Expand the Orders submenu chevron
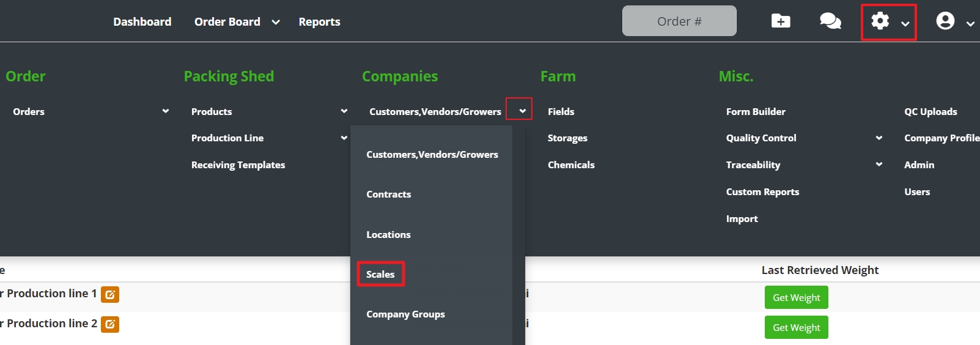 [x=165, y=111]
